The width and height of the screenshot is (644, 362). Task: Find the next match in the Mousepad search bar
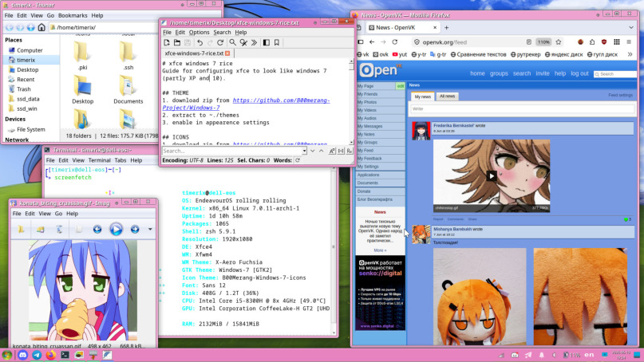(x=313, y=151)
